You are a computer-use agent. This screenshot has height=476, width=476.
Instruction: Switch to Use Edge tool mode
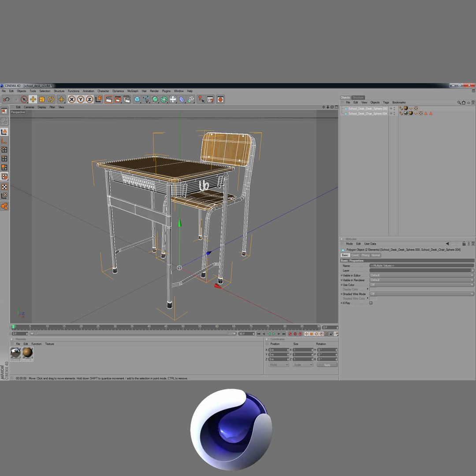coord(4,159)
